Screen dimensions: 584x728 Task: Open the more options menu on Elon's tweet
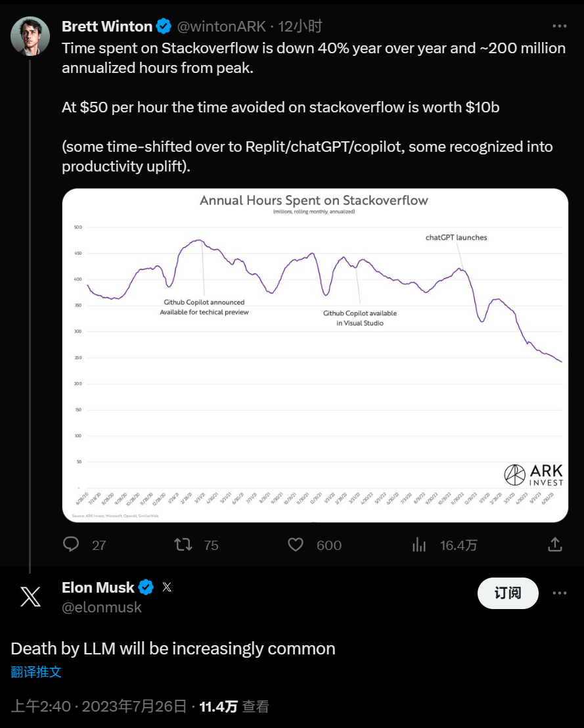point(559,593)
